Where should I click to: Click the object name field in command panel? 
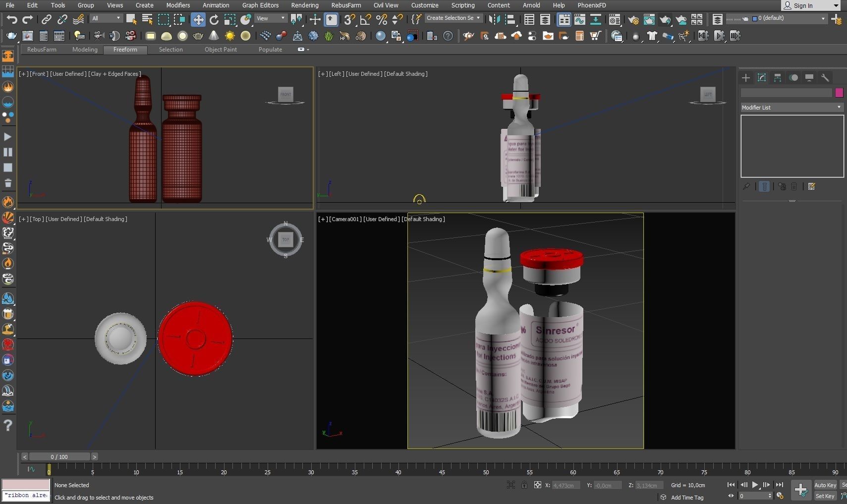click(x=786, y=93)
